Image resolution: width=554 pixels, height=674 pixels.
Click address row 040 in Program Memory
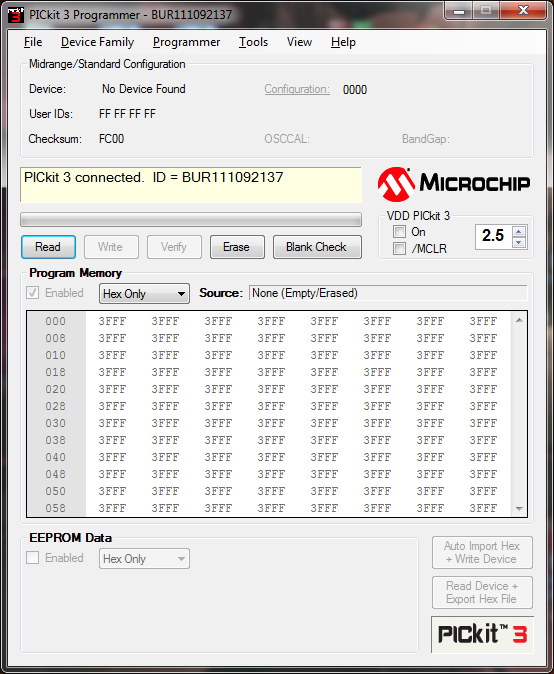pos(56,457)
